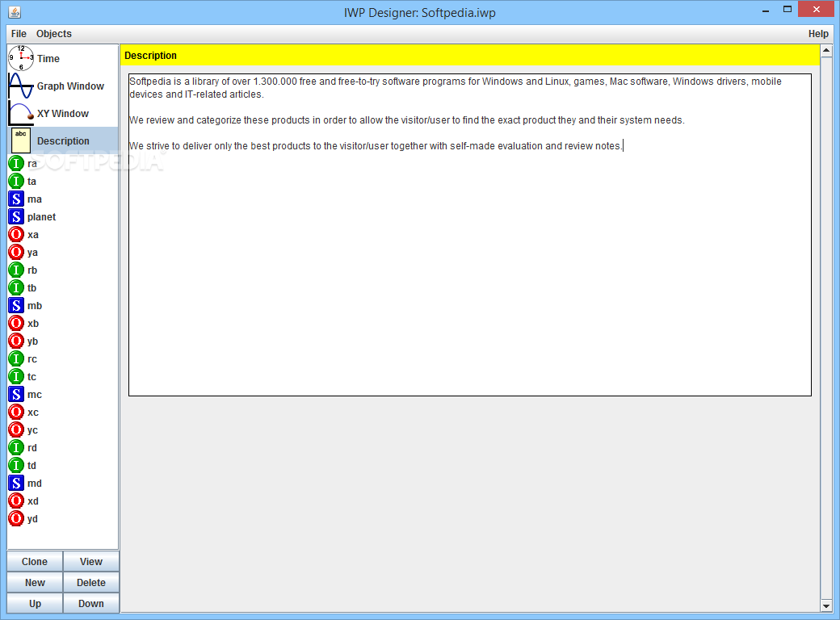Click the green Input icon for td
840x620 pixels.
(16, 465)
